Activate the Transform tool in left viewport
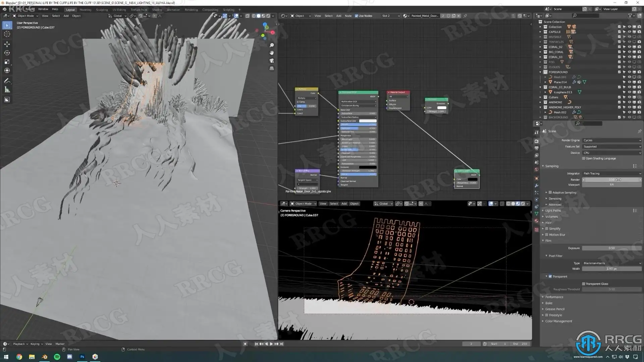Image resolution: width=644 pixels, height=362 pixels. click(x=7, y=70)
